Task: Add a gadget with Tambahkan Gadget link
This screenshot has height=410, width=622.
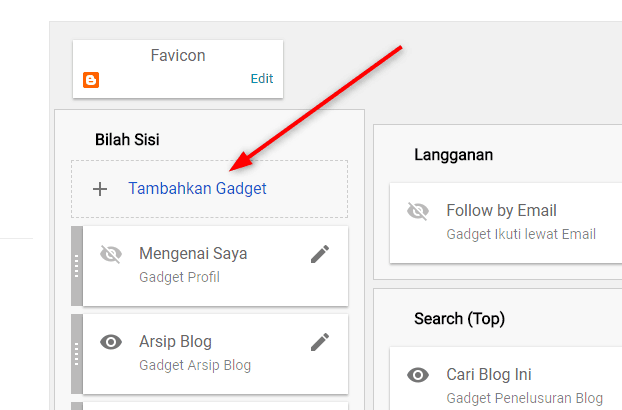Action: point(197,189)
